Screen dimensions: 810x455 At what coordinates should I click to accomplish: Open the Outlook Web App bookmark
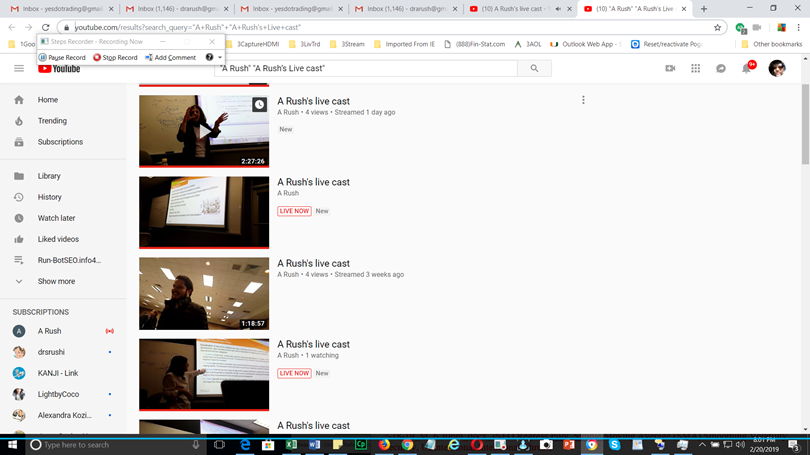[586, 44]
